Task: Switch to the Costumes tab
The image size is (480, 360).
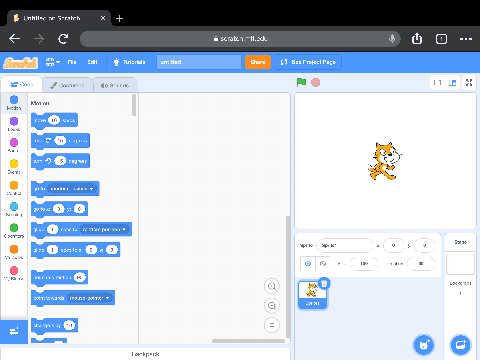Action: 67,85
